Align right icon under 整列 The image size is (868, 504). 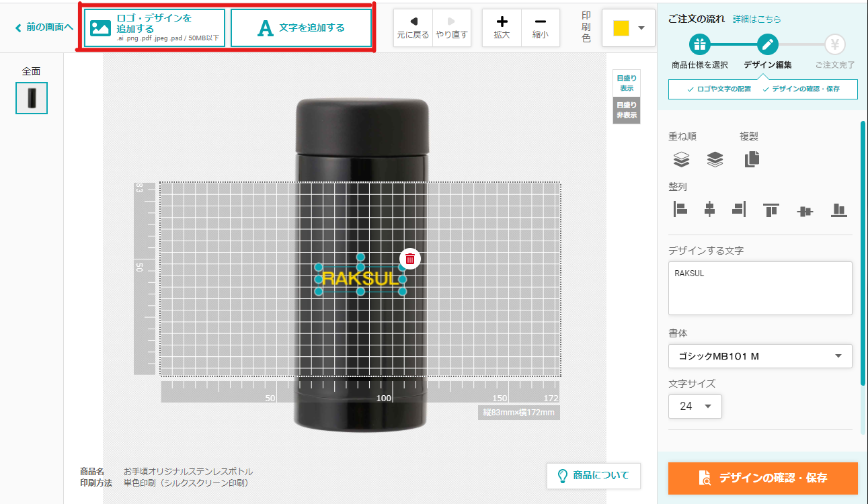[739, 210]
